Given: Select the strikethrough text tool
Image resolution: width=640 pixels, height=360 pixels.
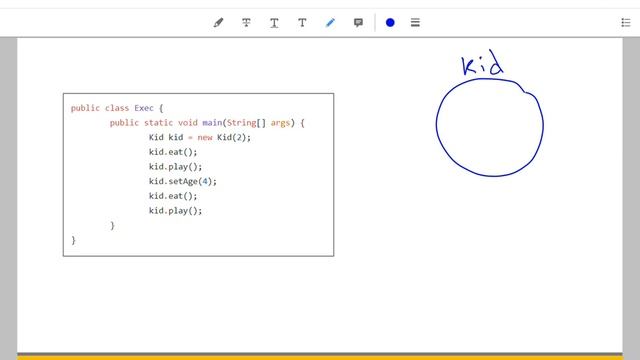Looking at the screenshot, I should [246, 22].
